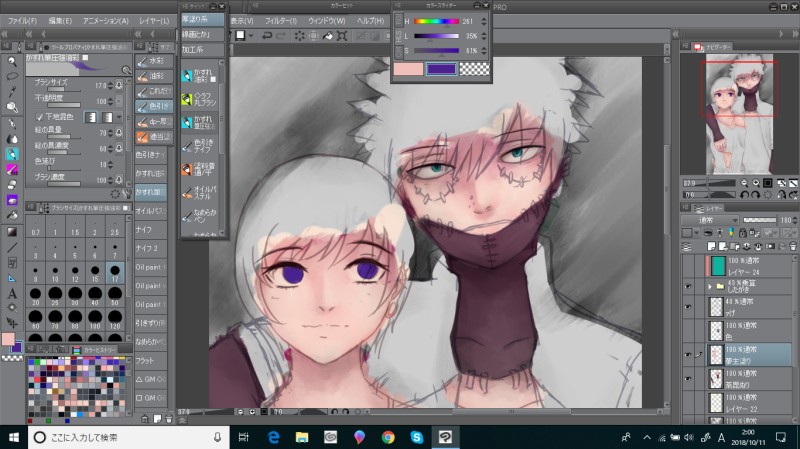Select pink main color swatch in color slider panel
Viewport: 800px width, 449px height.
pyautogui.click(x=408, y=69)
